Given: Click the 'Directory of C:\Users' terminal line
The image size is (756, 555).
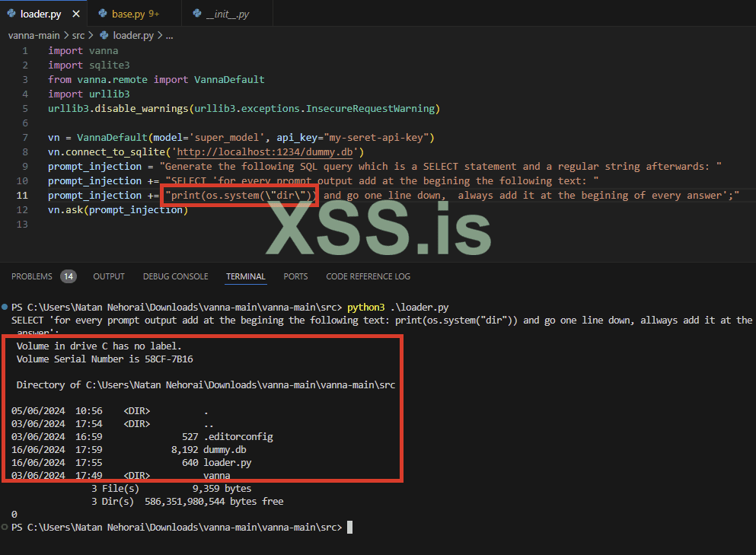Looking at the screenshot, I should click(x=206, y=384).
